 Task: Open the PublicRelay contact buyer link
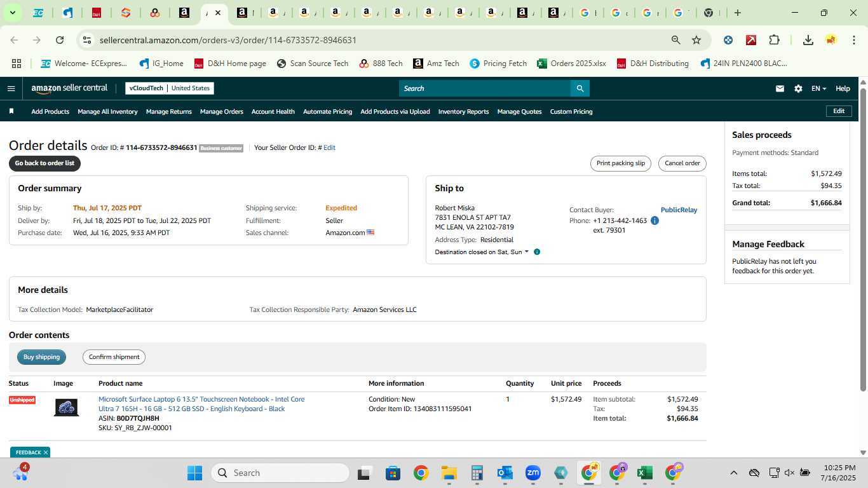click(x=679, y=210)
